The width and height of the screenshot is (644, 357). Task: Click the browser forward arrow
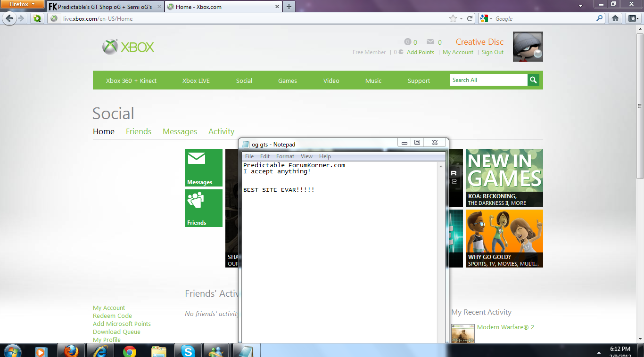[21, 18]
